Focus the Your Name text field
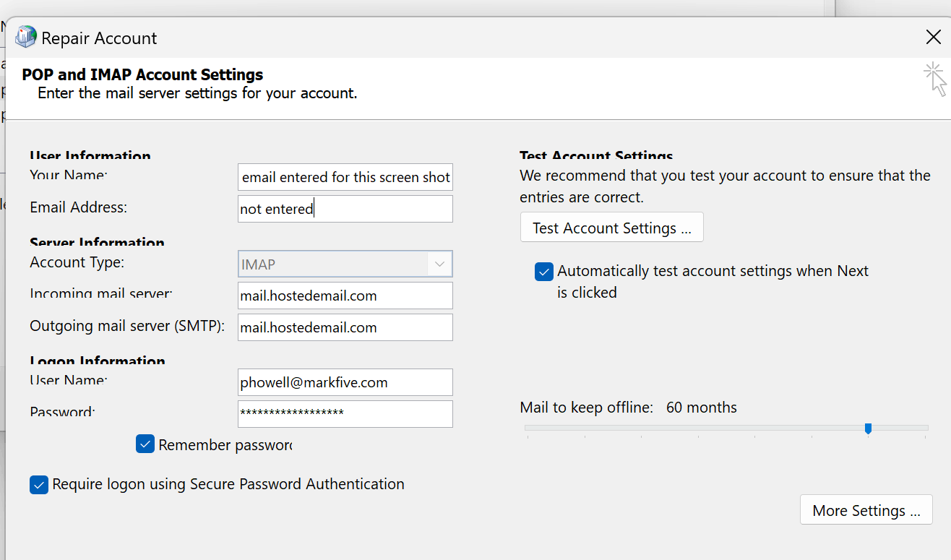 pos(345,177)
